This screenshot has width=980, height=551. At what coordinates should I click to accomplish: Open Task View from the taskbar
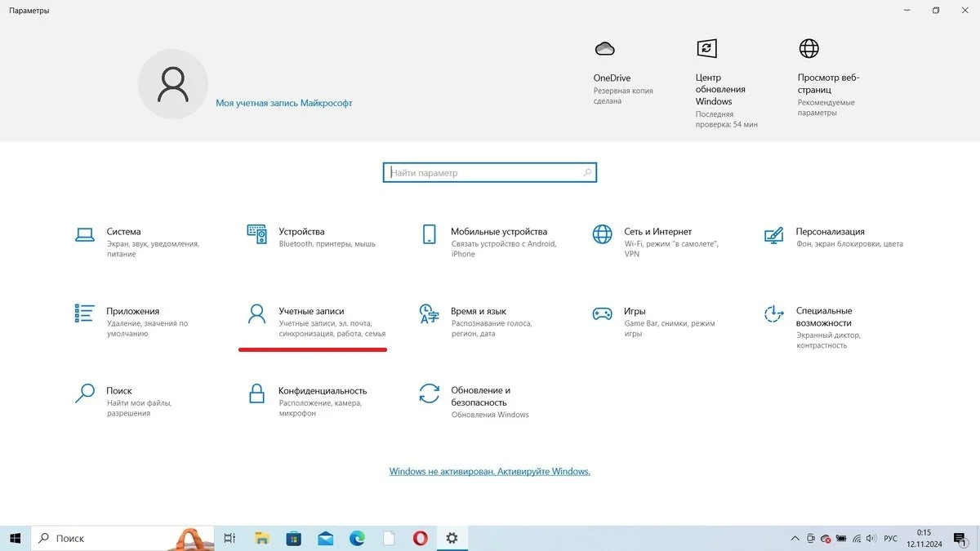click(x=230, y=538)
